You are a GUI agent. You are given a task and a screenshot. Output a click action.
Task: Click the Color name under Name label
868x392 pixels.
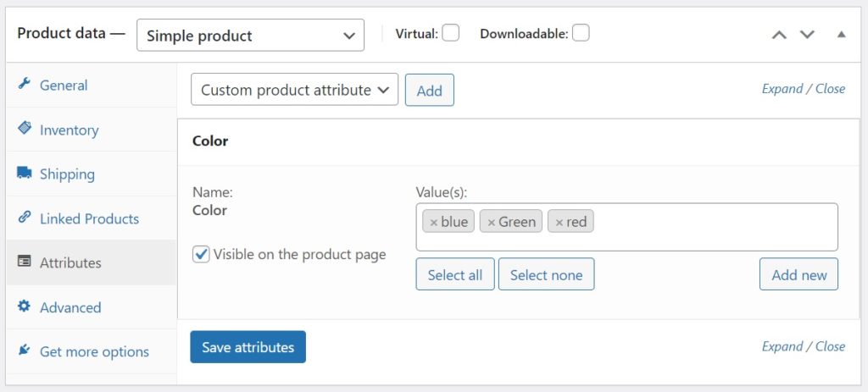[x=210, y=211]
